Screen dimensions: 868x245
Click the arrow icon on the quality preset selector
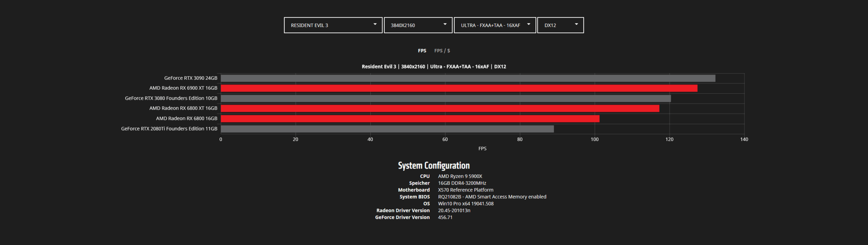pyautogui.click(x=528, y=24)
